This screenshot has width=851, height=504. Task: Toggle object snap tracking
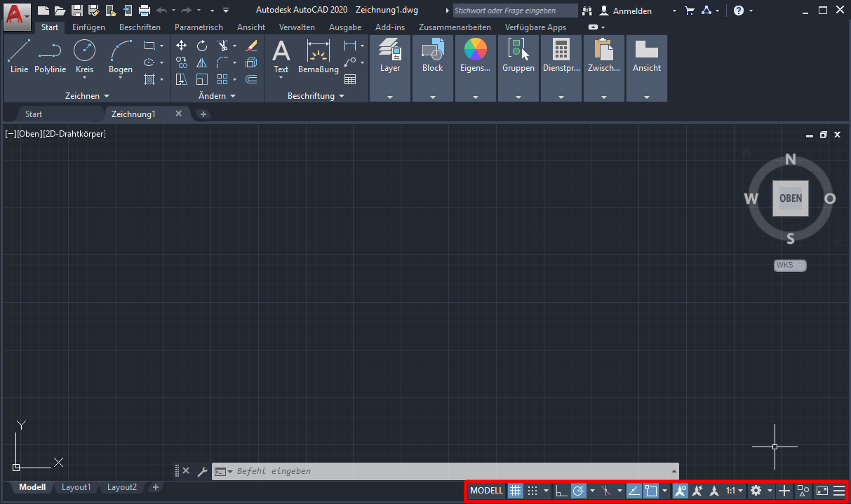pyautogui.click(x=634, y=491)
